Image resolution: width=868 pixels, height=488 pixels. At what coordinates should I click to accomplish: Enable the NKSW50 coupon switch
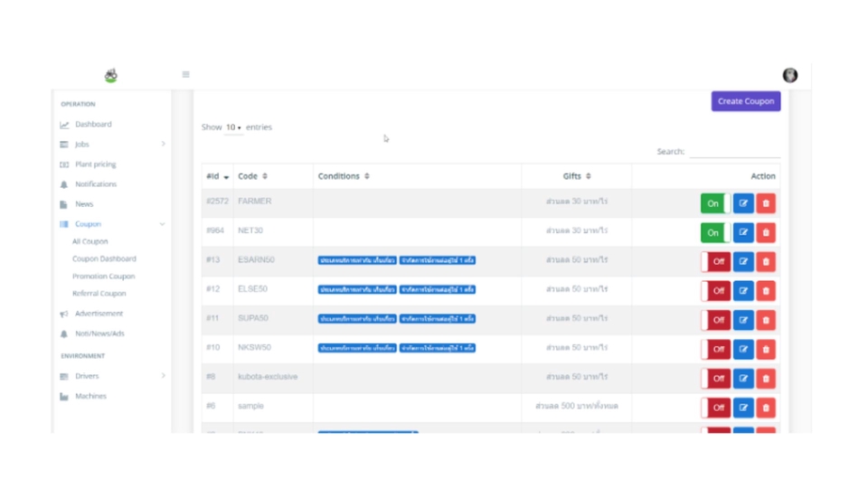(715, 349)
